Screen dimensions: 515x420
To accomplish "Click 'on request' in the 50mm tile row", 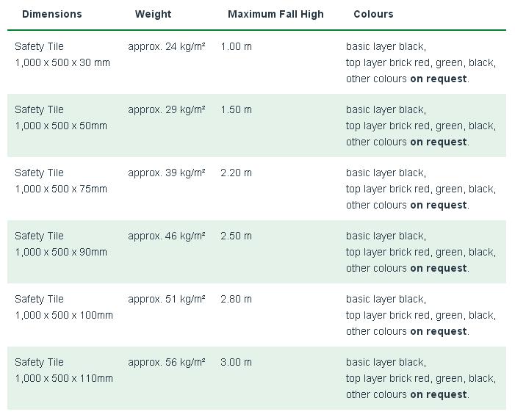I will (x=438, y=142).
